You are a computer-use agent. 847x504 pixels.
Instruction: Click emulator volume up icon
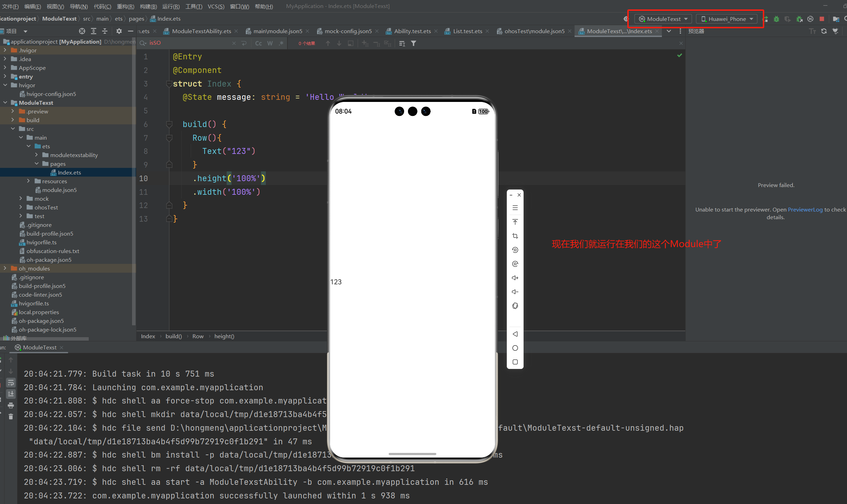(x=515, y=278)
